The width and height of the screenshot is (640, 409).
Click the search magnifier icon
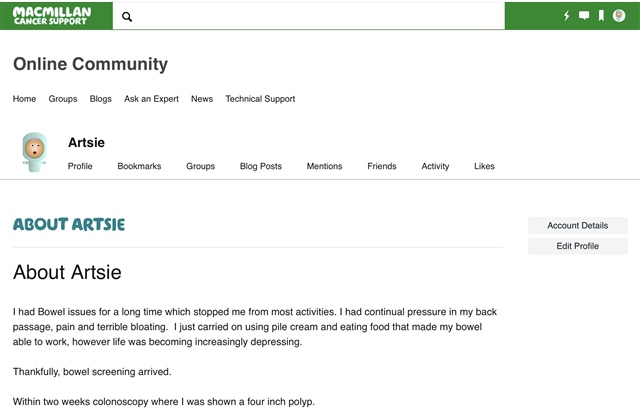pyautogui.click(x=127, y=17)
